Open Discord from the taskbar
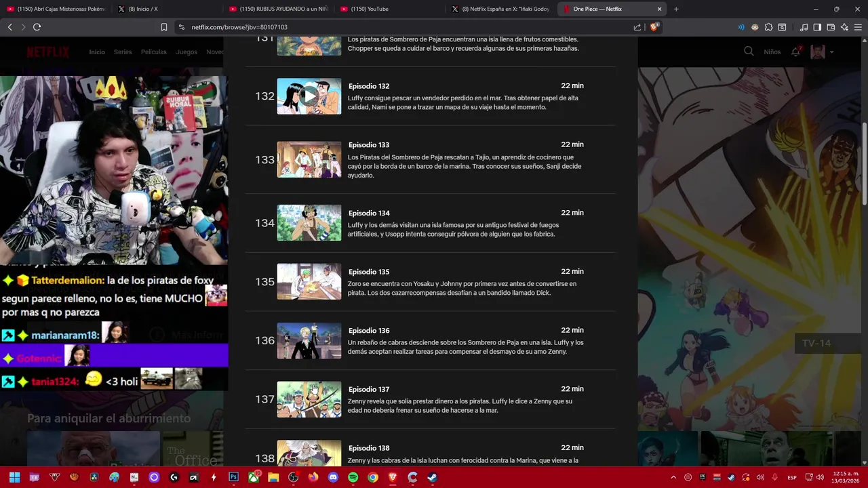The width and height of the screenshot is (868, 488). click(x=333, y=477)
